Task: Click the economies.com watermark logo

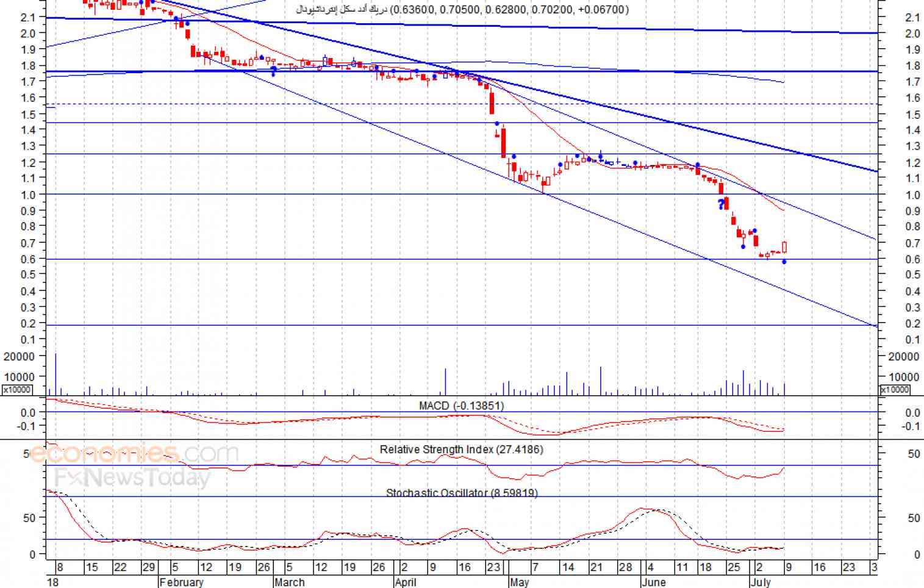Action: pos(134,454)
